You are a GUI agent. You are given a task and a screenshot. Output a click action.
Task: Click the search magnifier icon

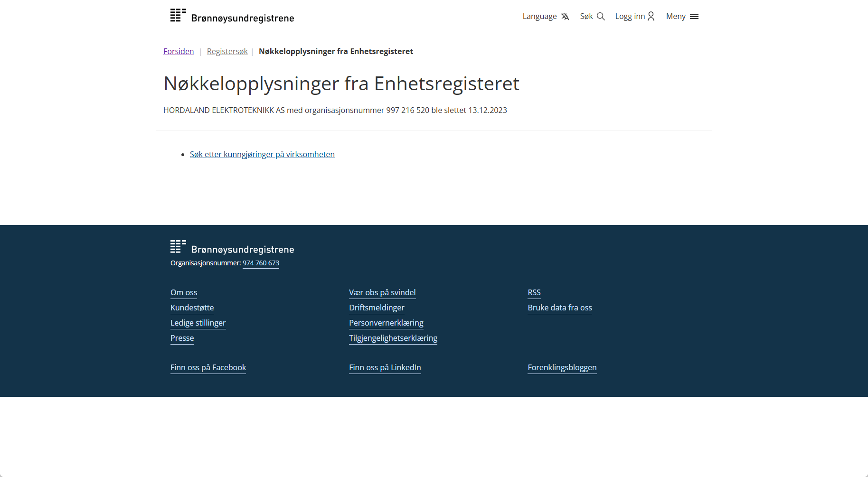coord(601,17)
